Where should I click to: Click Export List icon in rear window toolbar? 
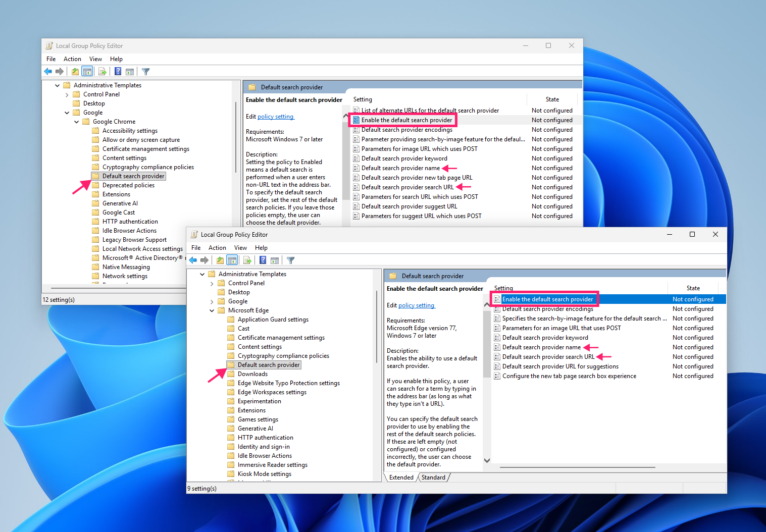103,72
